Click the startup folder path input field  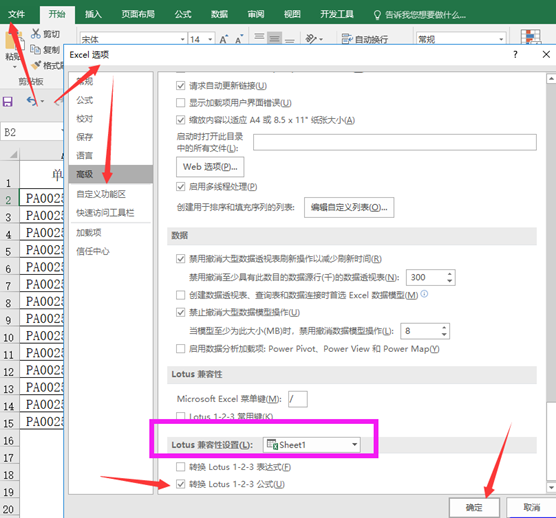pyautogui.click(x=395, y=142)
